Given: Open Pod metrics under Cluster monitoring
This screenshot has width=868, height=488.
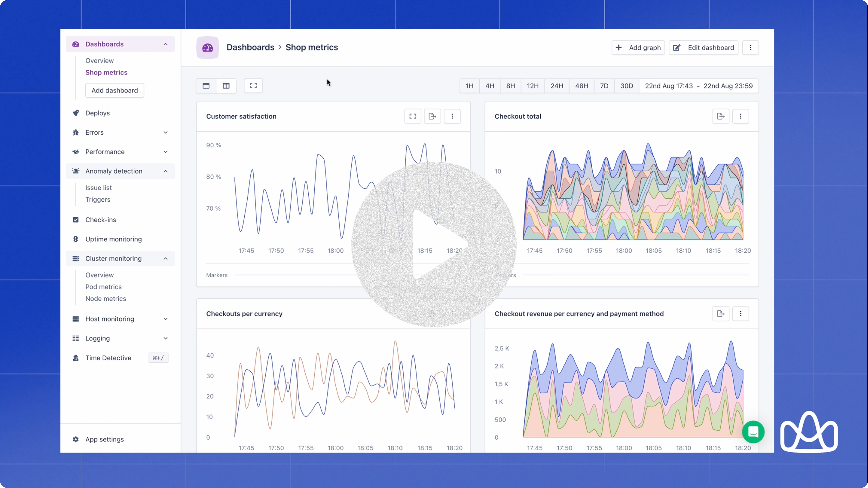Looking at the screenshot, I should coord(103,287).
